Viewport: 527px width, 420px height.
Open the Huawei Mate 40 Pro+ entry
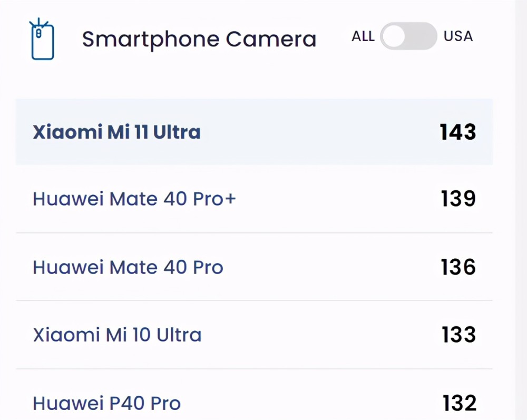point(134,199)
